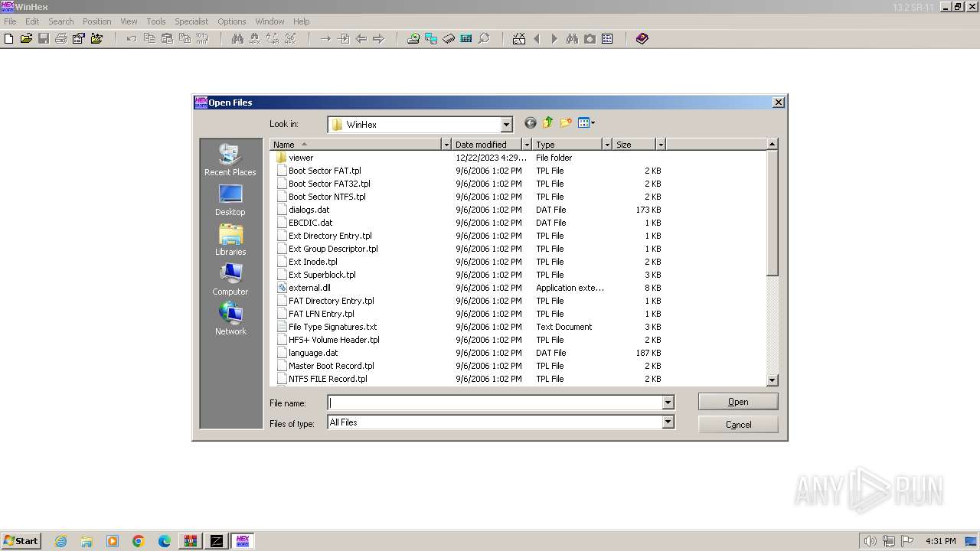Image resolution: width=980 pixels, height=551 pixels.
Task: Click the New file toolbar icon
Action: coord(9,38)
